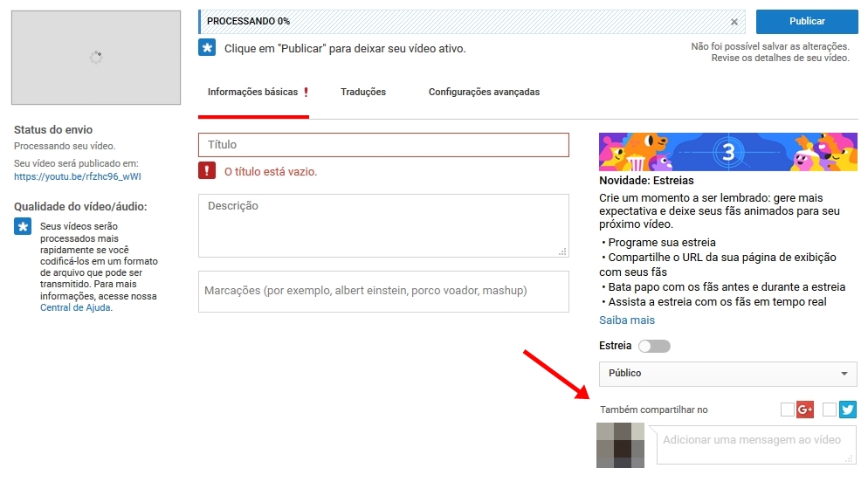Click the 'Não foi possível salvar as alterações.' text
The height and width of the screenshot is (482, 868).
point(770,46)
